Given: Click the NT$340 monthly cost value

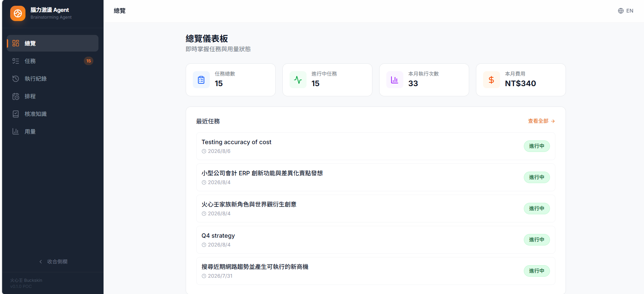Looking at the screenshot, I should coord(520,83).
